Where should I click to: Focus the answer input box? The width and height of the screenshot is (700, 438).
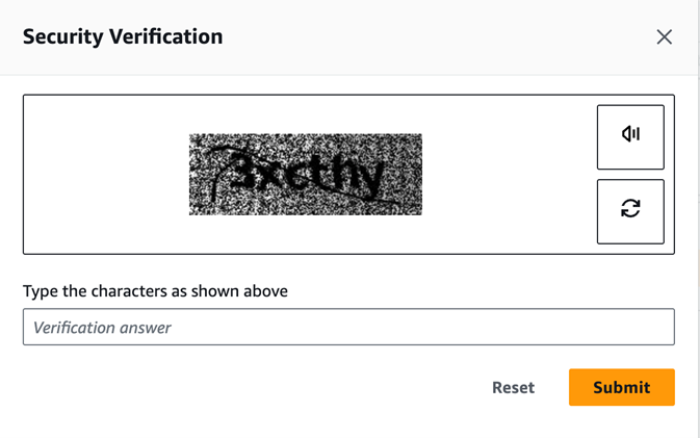pyautogui.click(x=348, y=327)
